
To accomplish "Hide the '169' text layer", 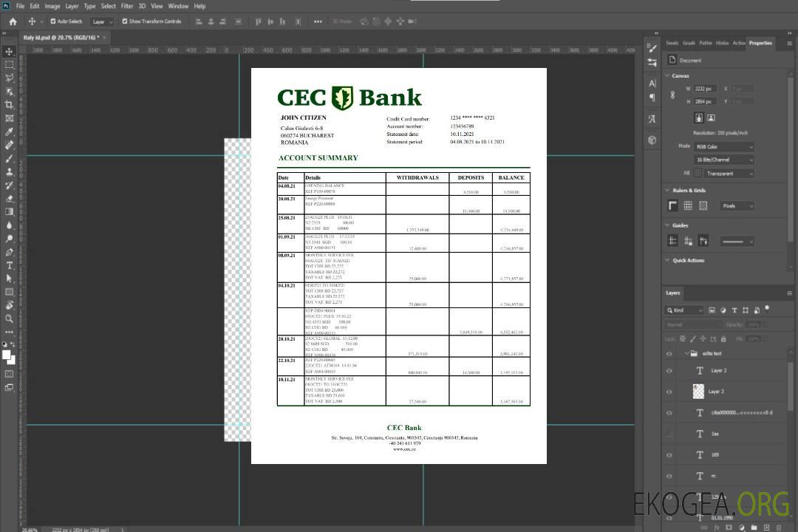I will [669, 455].
